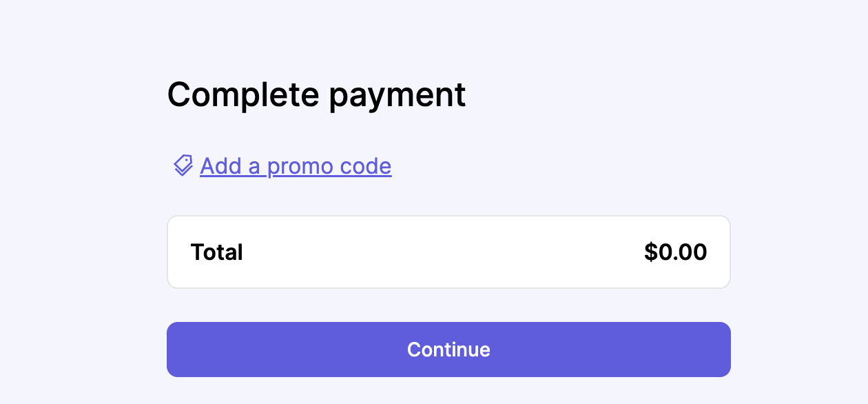Click the word "Complete" in the title
This screenshot has width=868, height=404.
click(243, 95)
